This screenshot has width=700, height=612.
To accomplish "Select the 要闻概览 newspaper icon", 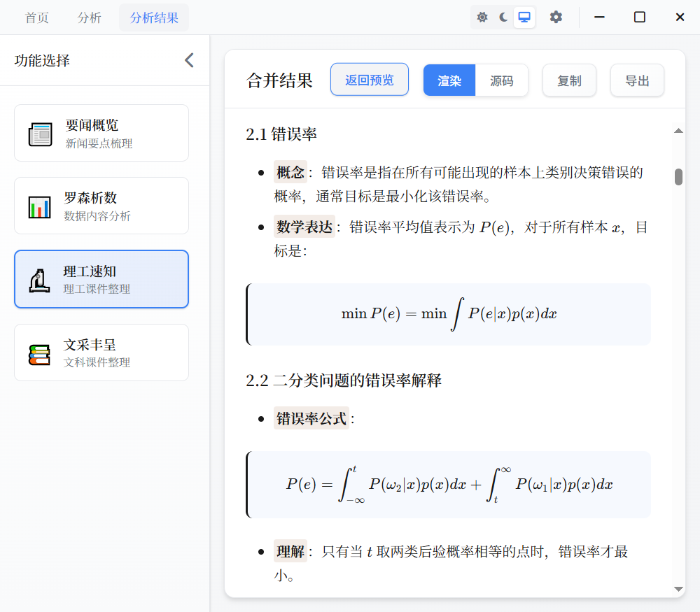I will [x=41, y=133].
